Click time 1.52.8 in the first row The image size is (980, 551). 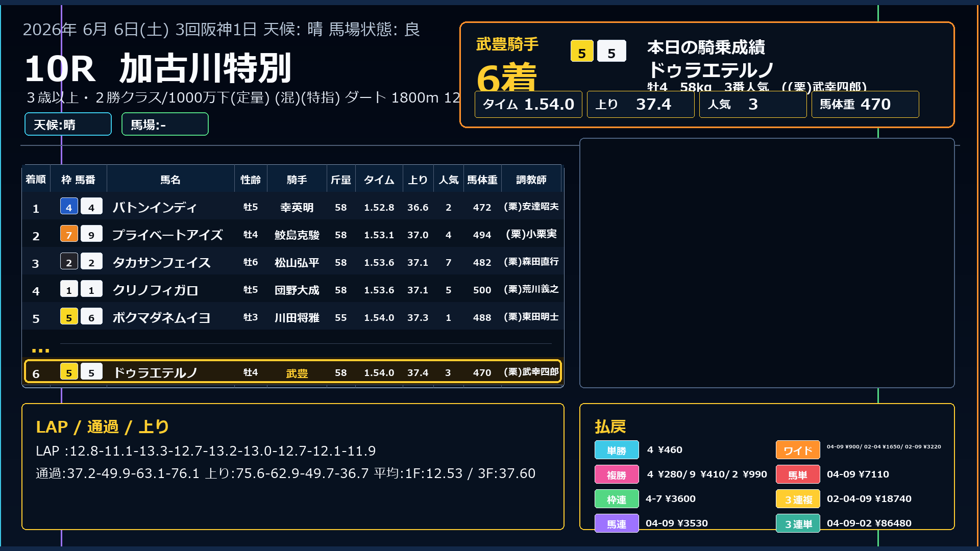(x=379, y=207)
